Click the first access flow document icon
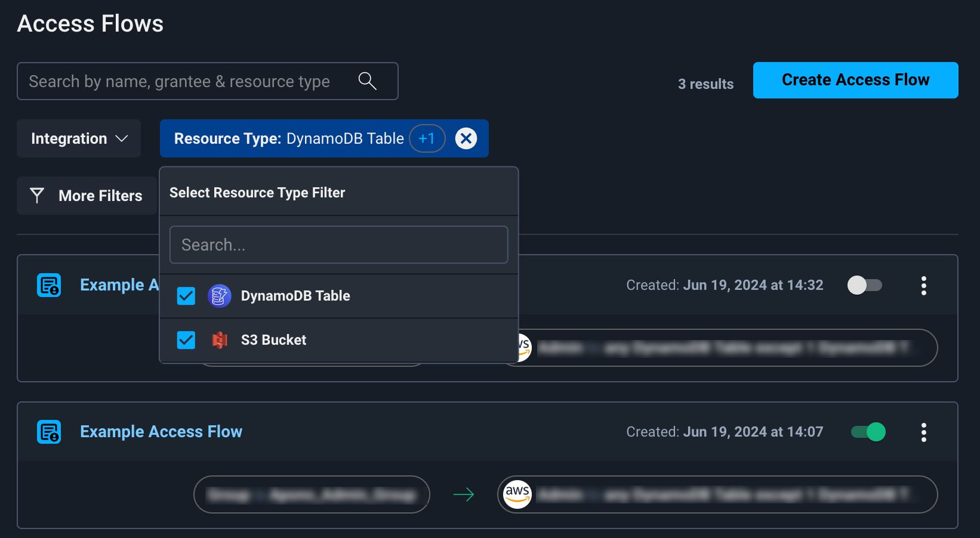This screenshot has height=538, width=980. [x=49, y=285]
